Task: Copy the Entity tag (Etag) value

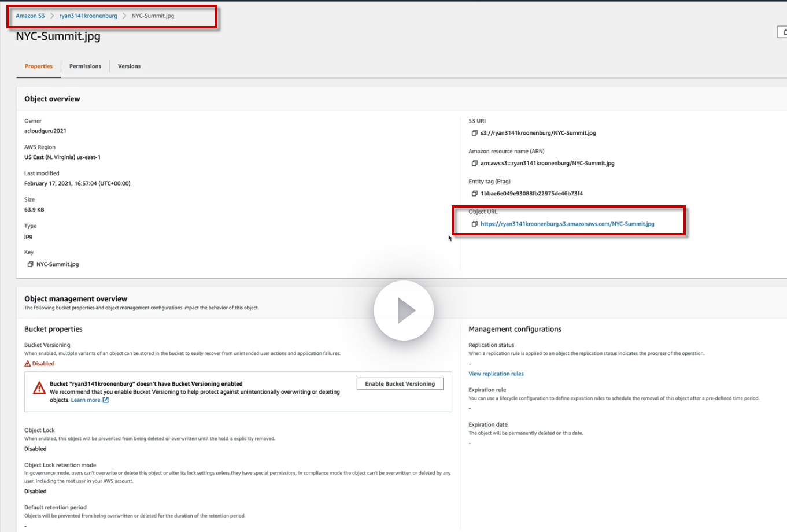Action: (474, 194)
